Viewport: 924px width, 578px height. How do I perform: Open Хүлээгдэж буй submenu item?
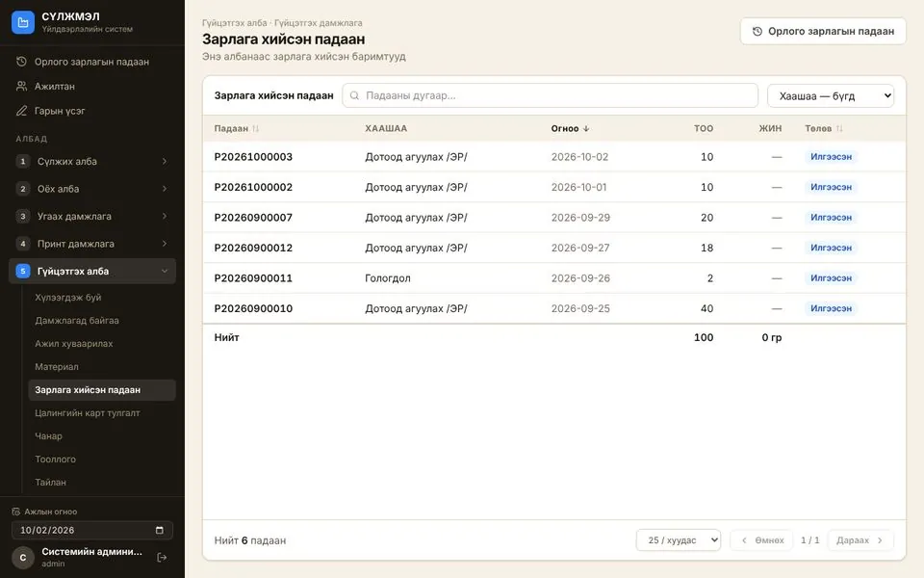tap(101, 298)
